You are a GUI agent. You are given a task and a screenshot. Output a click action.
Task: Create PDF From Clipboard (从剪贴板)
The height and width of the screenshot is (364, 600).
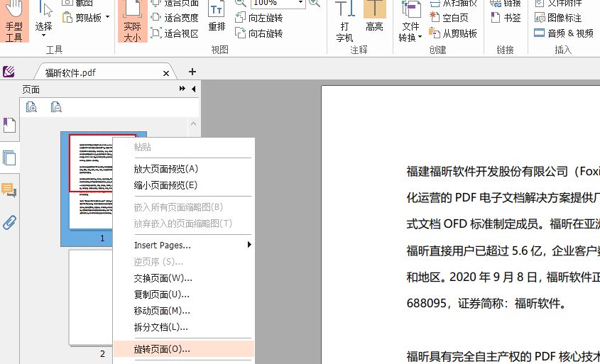(453, 33)
